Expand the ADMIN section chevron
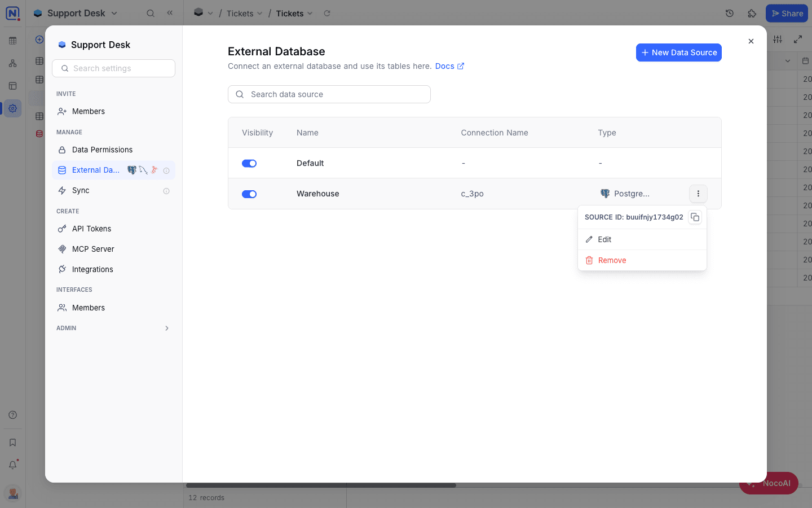This screenshot has height=508, width=812. click(167, 328)
